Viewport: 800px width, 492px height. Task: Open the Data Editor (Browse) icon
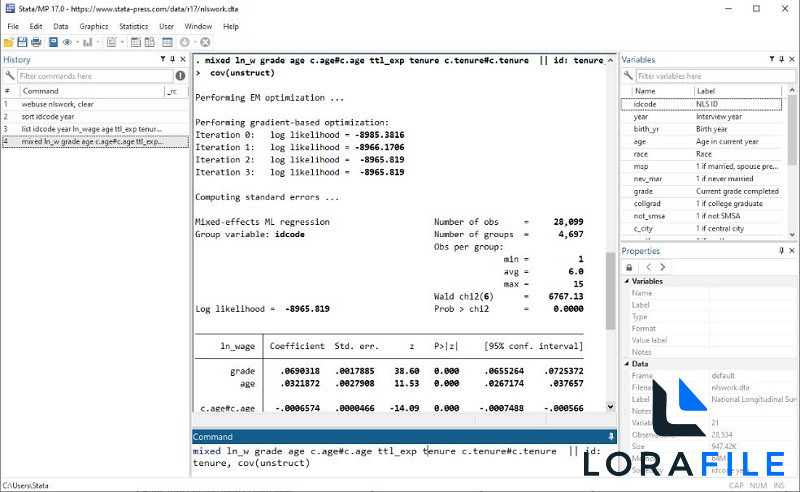coord(149,42)
